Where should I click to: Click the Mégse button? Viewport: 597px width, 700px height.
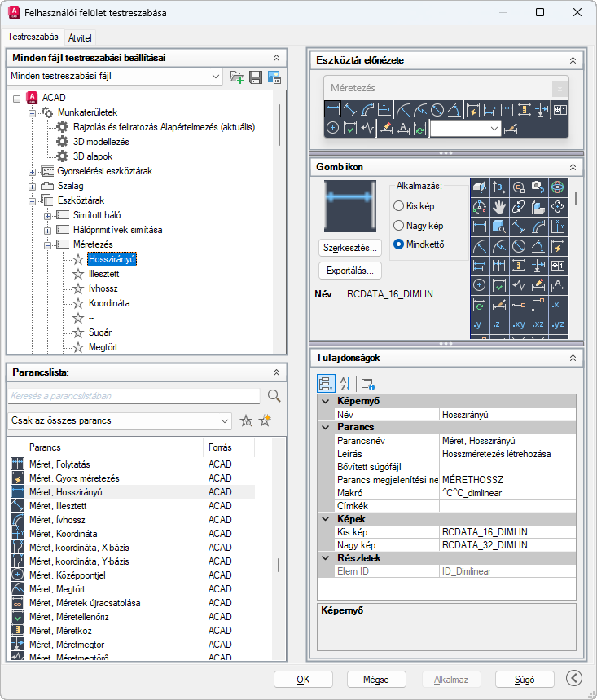click(x=376, y=680)
